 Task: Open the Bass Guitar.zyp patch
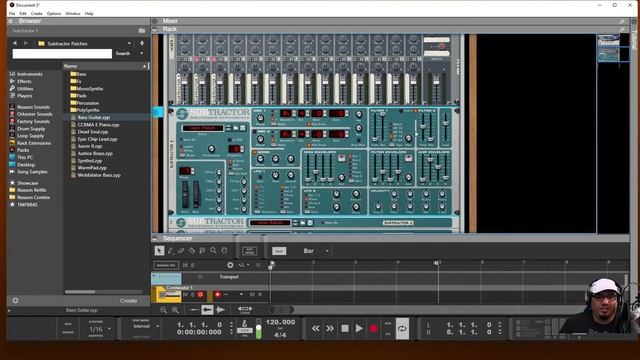pyautogui.click(x=93, y=117)
